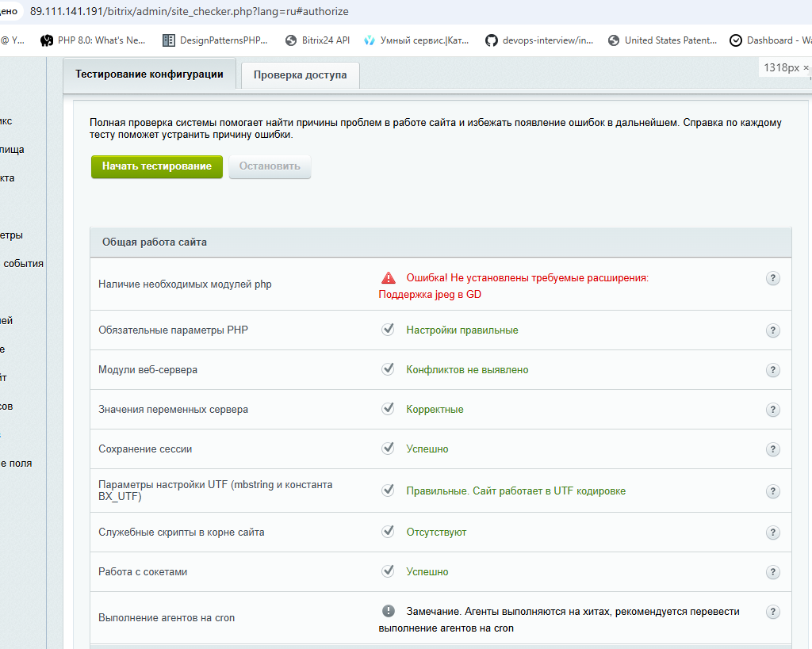812x649 pixels.
Task: Open help for cron agents test
Action: pos(772,612)
